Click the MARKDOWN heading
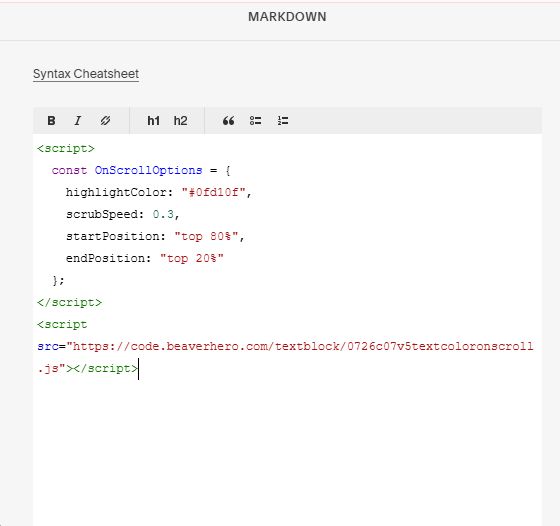The image size is (560, 526). [287, 17]
